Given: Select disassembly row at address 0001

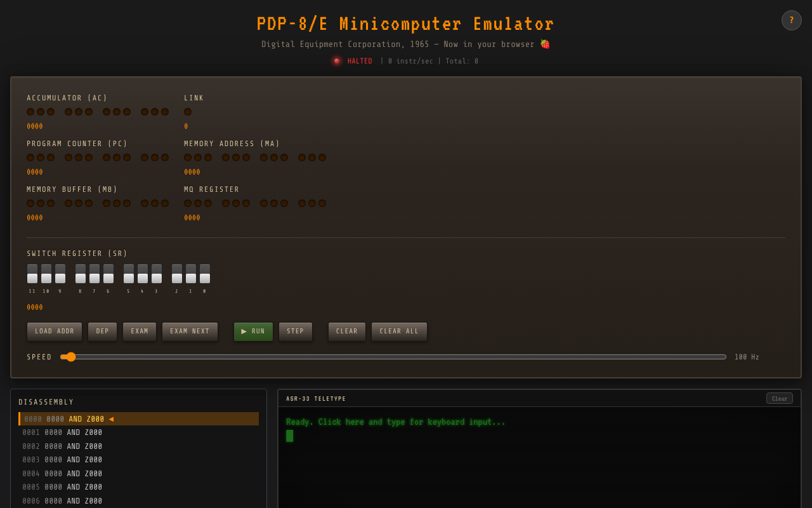Looking at the screenshot, I should (x=139, y=432).
